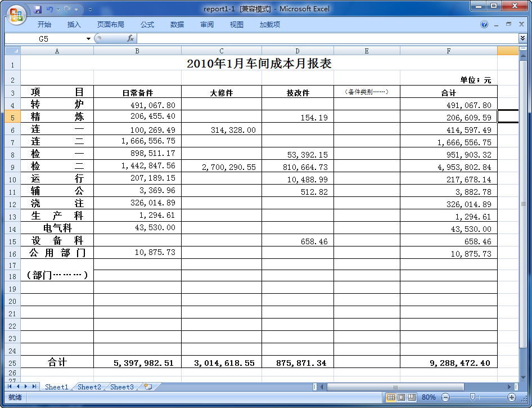Viewport: 532px width, 408px height.
Task: Click the Help question mark button
Action: point(484,24)
